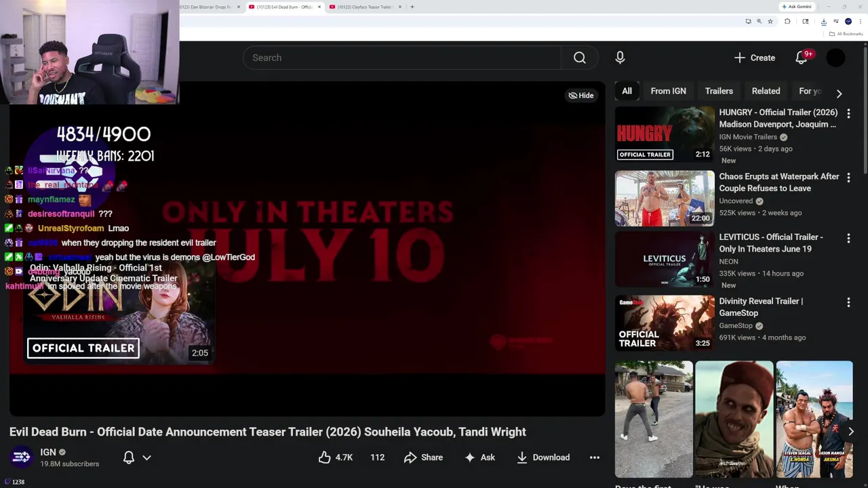Hide the end screen overlay

pyautogui.click(x=581, y=96)
